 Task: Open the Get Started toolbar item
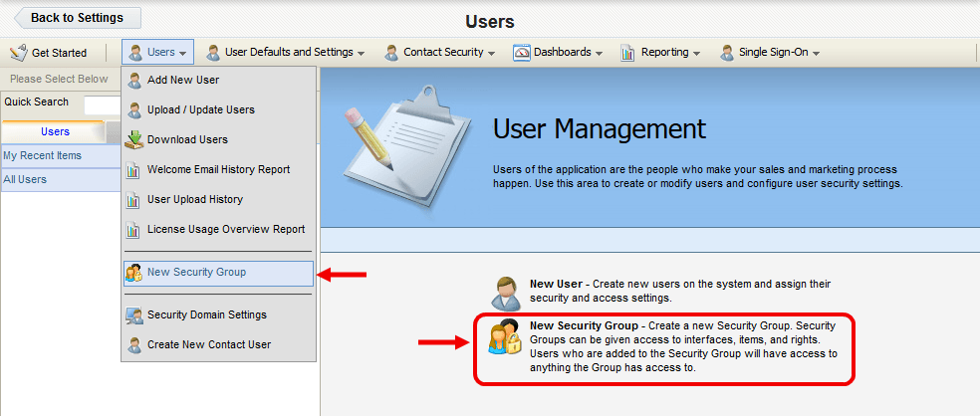[x=49, y=53]
